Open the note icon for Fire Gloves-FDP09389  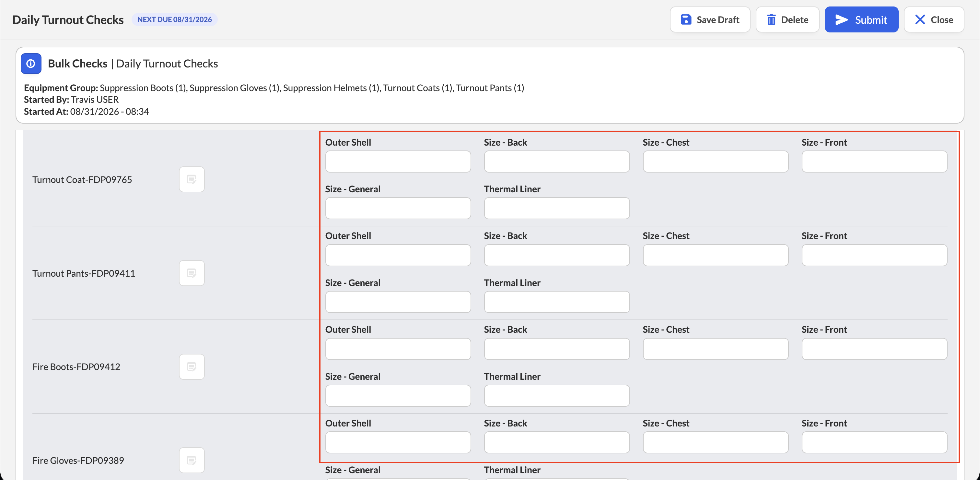[192, 460]
